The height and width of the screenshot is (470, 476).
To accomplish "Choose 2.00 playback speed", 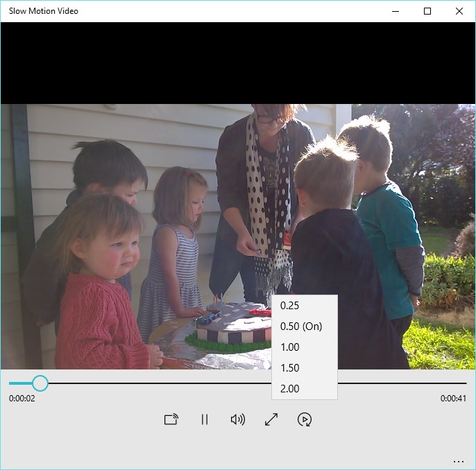I will [305, 389].
